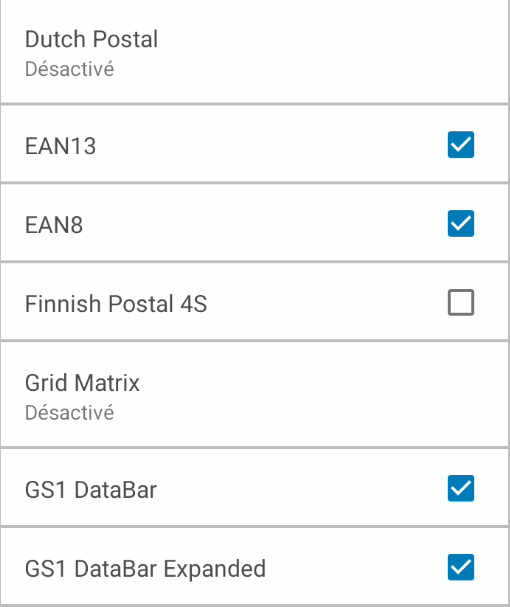The height and width of the screenshot is (607, 510).
Task: Click the empty box icon beside Finnish Postal 4S
Action: (461, 302)
